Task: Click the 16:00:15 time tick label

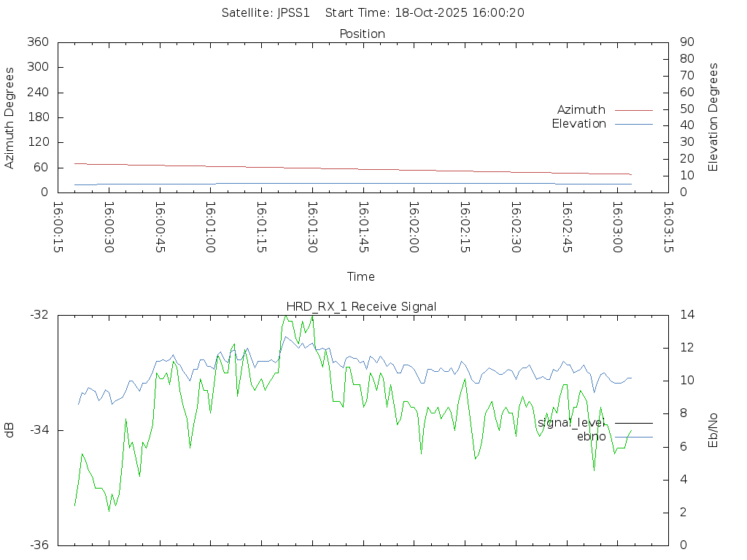Action: [x=58, y=227]
